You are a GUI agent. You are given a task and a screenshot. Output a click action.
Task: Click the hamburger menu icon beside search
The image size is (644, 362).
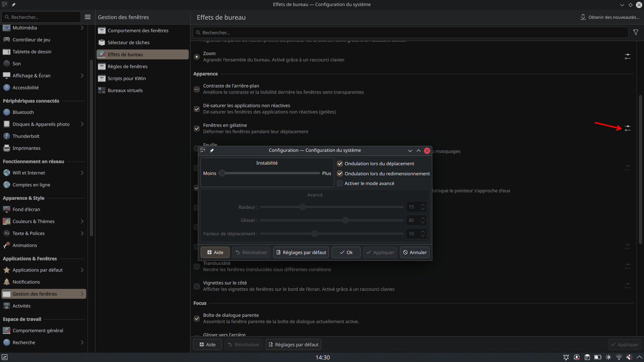click(x=88, y=17)
